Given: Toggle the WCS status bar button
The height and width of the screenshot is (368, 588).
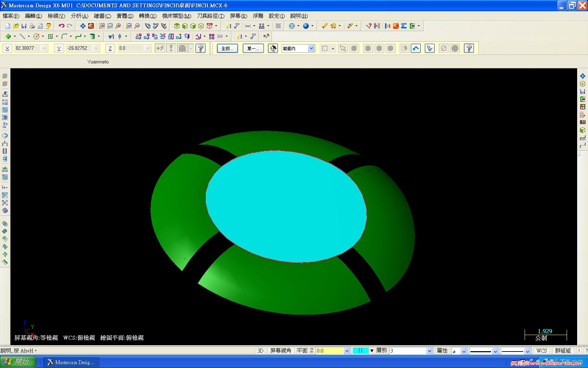Looking at the screenshot, I should click(541, 350).
